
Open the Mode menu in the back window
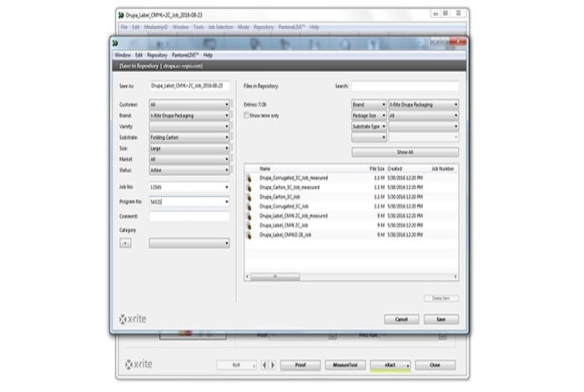point(244,28)
